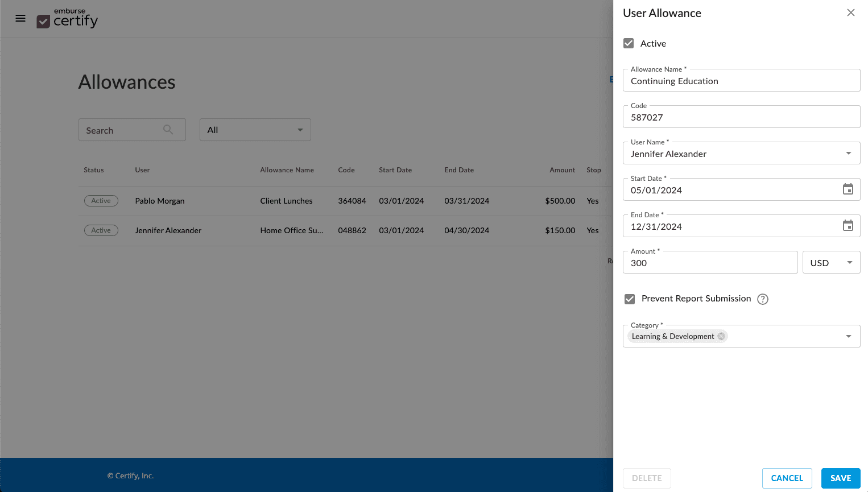The width and height of the screenshot is (868, 492).
Task: Open the All status filter dropdown
Action: (255, 130)
